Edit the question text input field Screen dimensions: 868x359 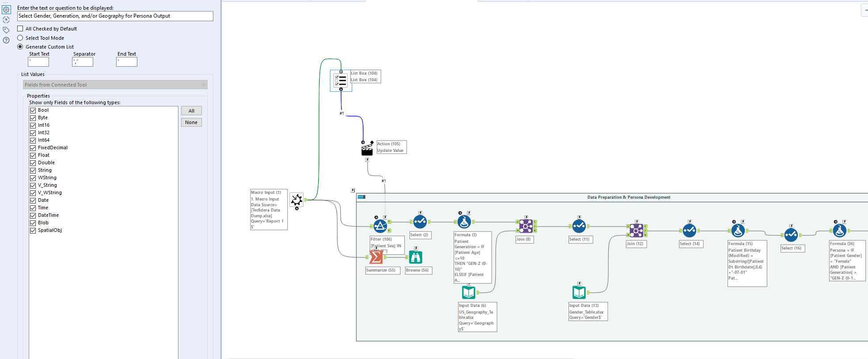click(x=115, y=16)
